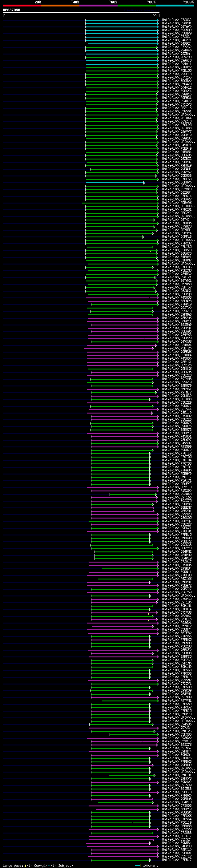Image resolution: width=197 pixels, height=868 pixels.
Task: Open hit UniRef100_P93600
Action: 177,738
